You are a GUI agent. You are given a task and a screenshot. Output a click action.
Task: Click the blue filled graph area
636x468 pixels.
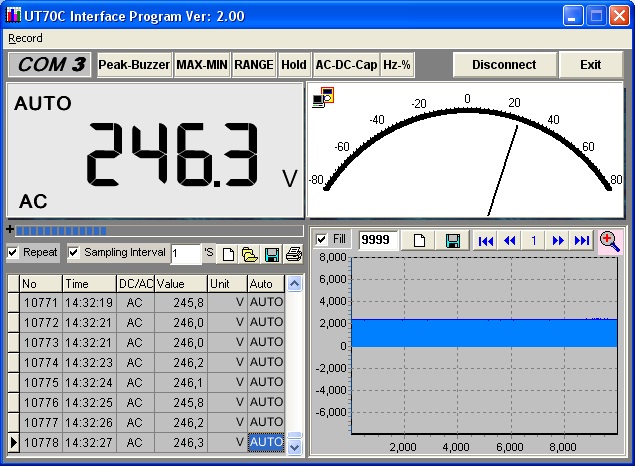pyautogui.click(x=484, y=333)
